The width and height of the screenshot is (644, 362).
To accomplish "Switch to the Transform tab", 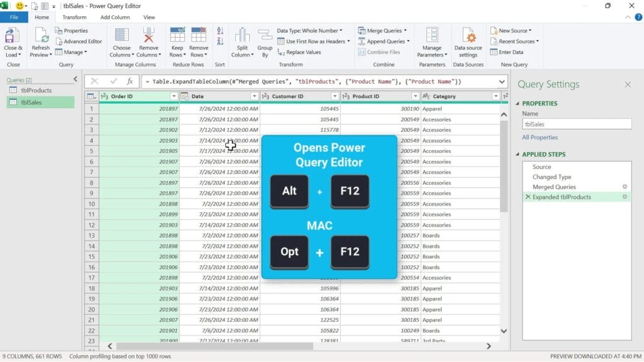I will click(x=74, y=17).
